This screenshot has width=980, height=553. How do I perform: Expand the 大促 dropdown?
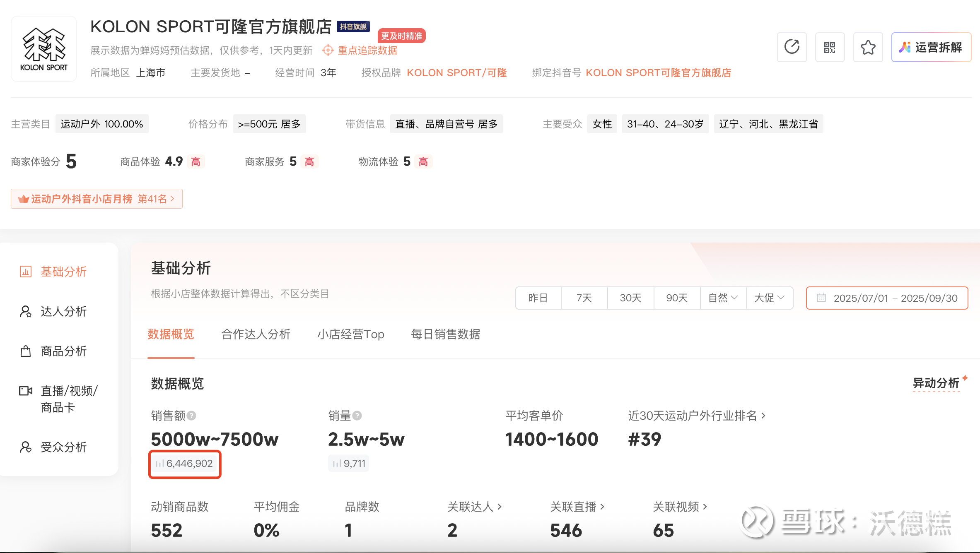[769, 298]
